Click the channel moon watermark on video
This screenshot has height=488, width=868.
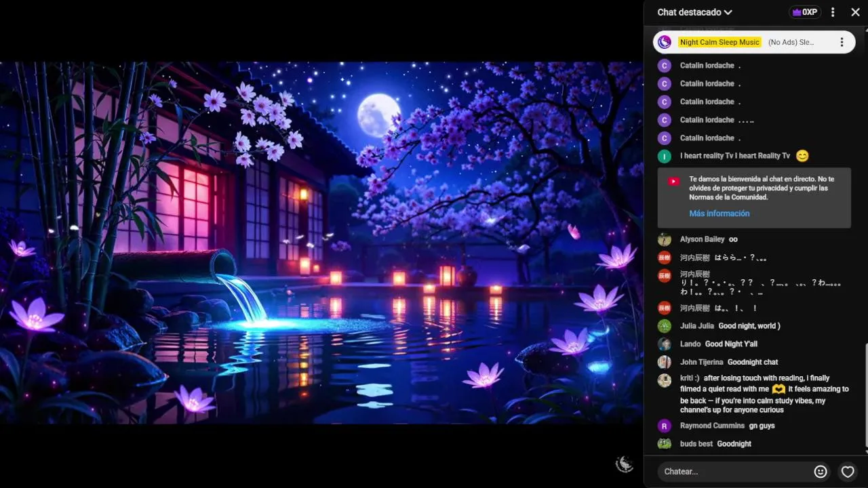click(x=624, y=464)
